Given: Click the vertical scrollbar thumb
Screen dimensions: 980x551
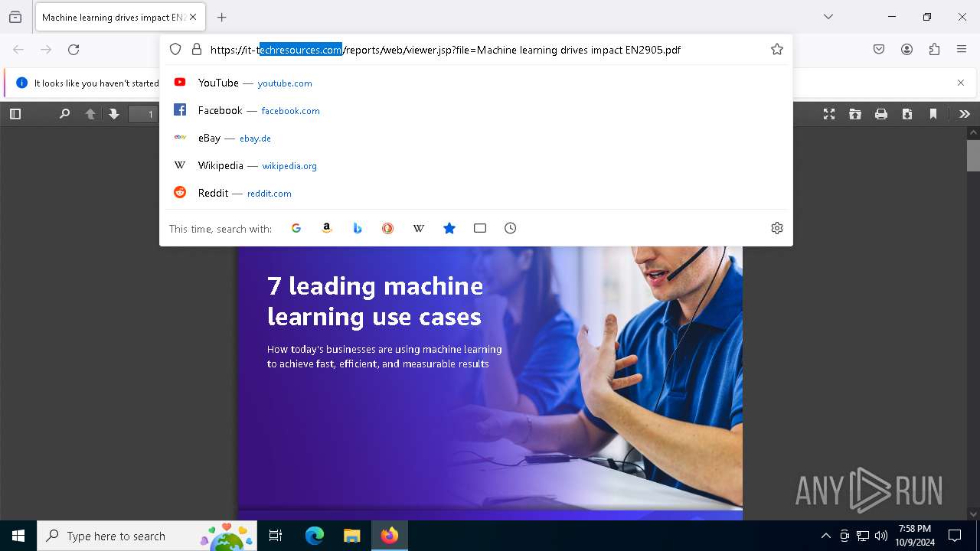Looking at the screenshot, I should (x=973, y=156).
